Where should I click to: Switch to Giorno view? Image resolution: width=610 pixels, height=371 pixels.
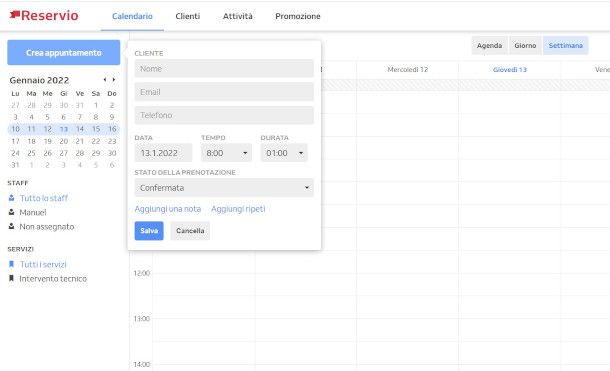point(525,46)
